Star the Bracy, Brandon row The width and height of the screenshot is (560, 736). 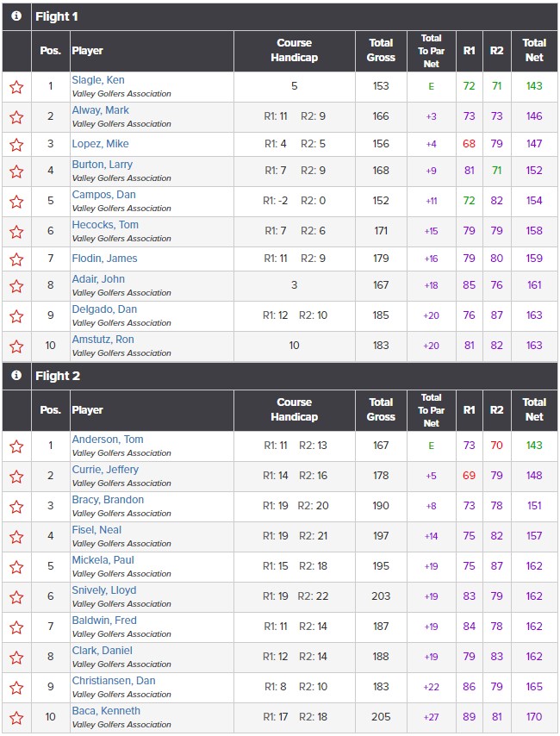coord(16,507)
